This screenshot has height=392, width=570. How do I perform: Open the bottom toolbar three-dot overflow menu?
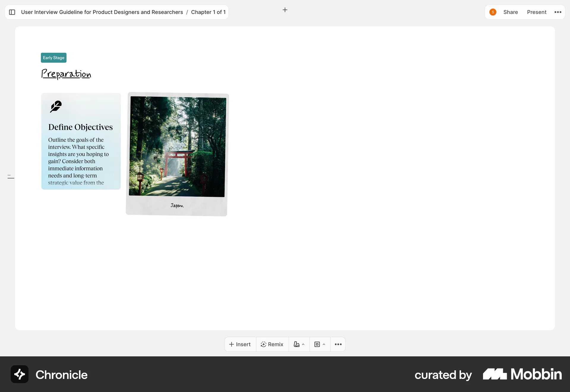[338, 344]
